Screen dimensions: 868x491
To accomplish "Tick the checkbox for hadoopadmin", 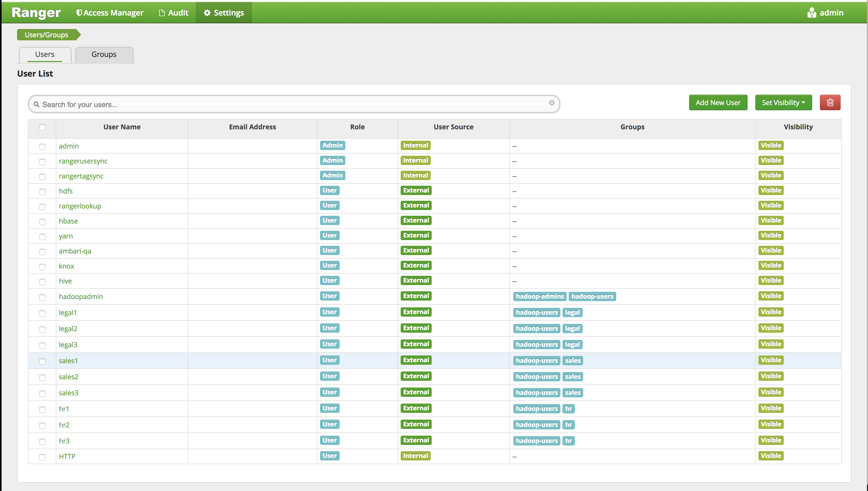I will click(42, 297).
